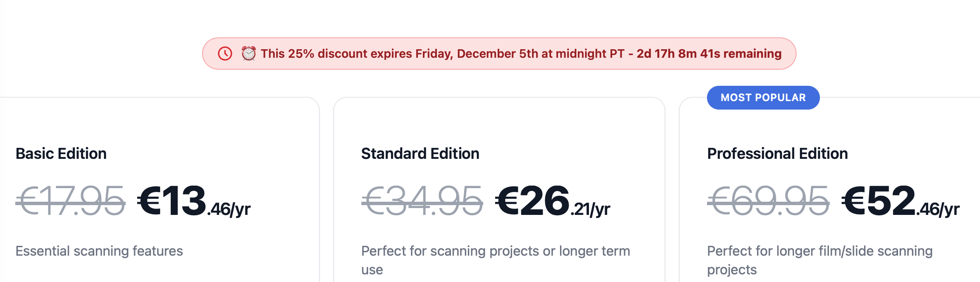Select the Standard Edition heading
980x282 pixels.
point(420,154)
